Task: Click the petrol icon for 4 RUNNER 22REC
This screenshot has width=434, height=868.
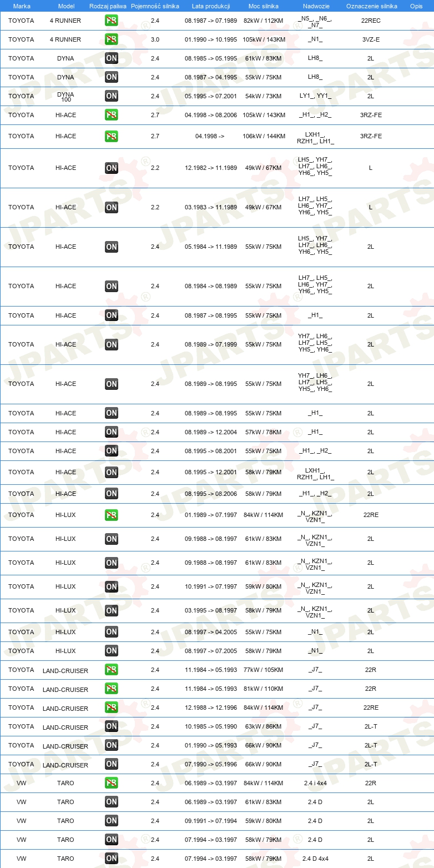Action: (112, 21)
